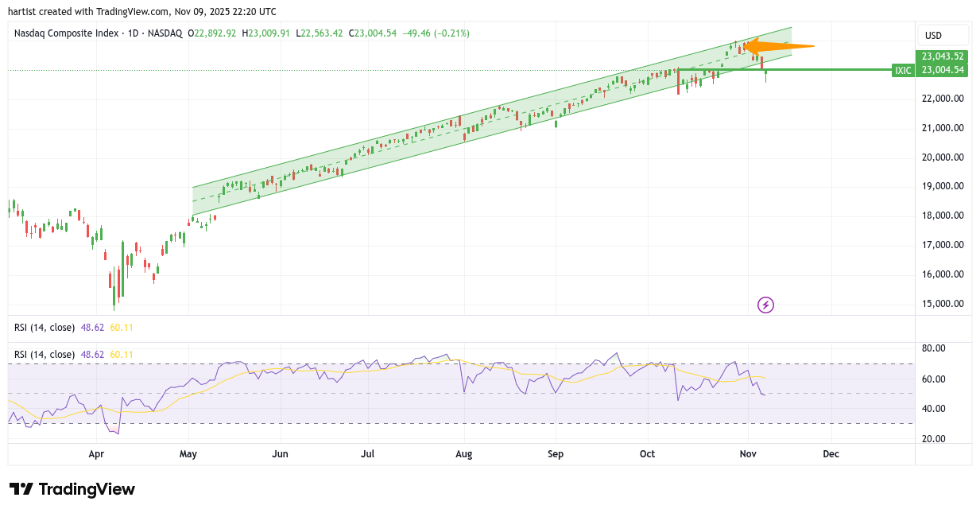Screen dimensions: 980x513
Task: Select the 23,043.52 price label
Action: click(x=943, y=56)
